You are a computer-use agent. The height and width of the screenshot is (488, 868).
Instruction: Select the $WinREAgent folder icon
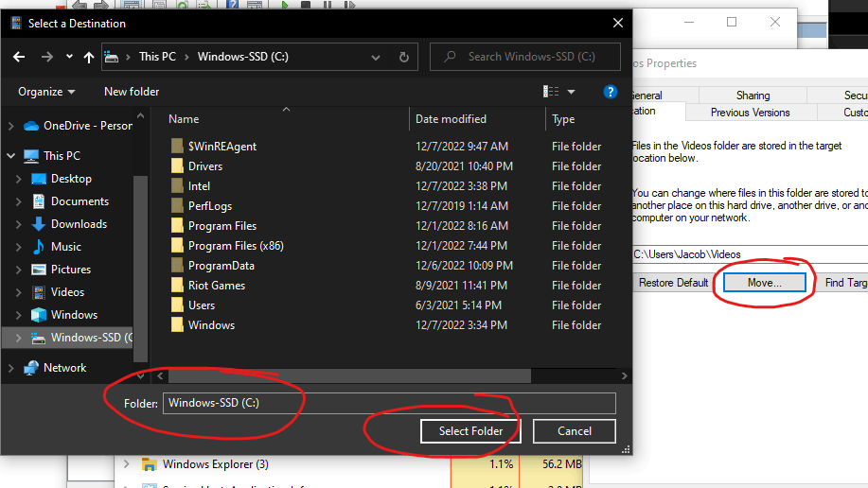click(177, 146)
